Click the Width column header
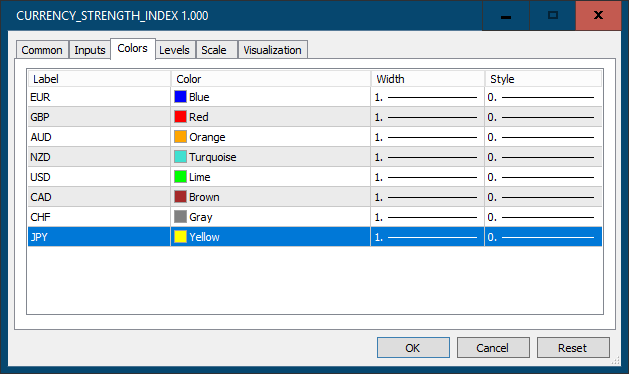The height and width of the screenshot is (374, 629). [x=428, y=79]
